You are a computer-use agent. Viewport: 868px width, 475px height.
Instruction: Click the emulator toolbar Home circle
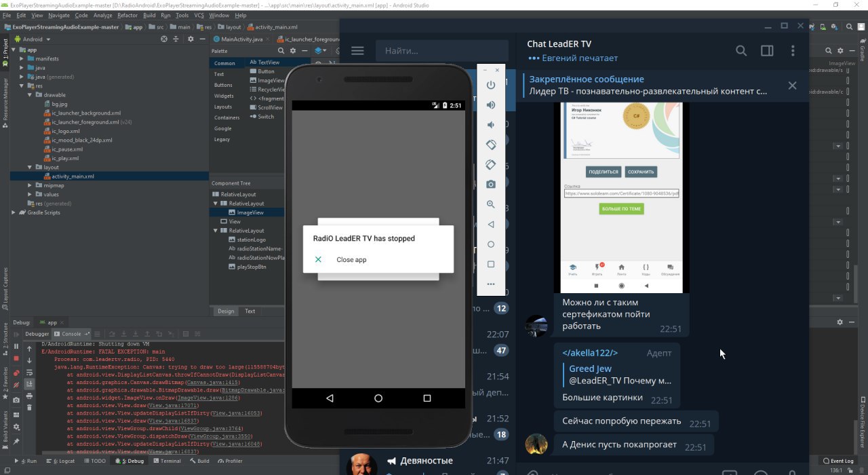coord(491,244)
